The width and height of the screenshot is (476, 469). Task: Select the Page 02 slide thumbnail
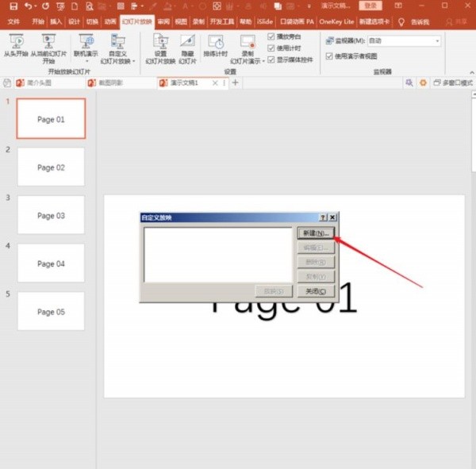pyautogui.click(x=51, y=167)
